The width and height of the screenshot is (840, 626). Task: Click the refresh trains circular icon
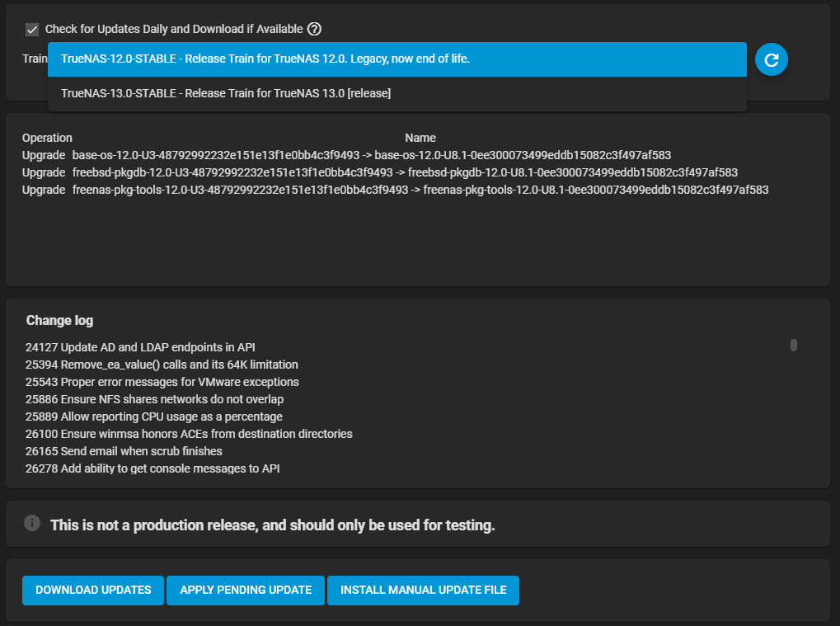pyautogui.click(x=771, y=59)
